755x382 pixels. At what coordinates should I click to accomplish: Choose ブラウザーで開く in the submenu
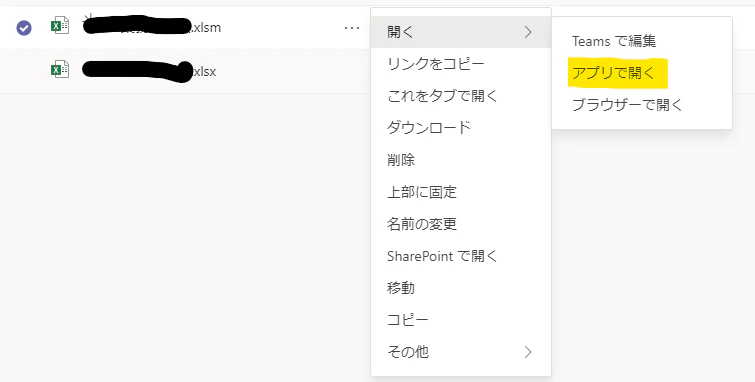click(642, 105)
